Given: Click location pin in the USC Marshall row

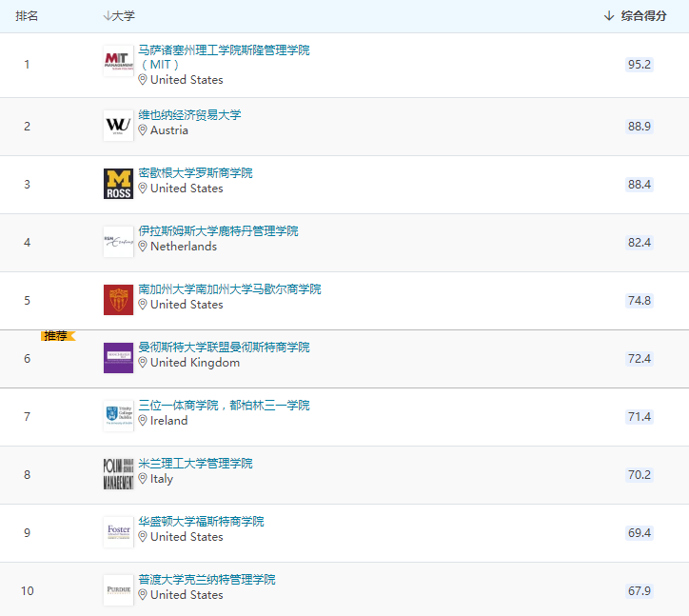Looking at the screenshot, I should click(143, 305).
